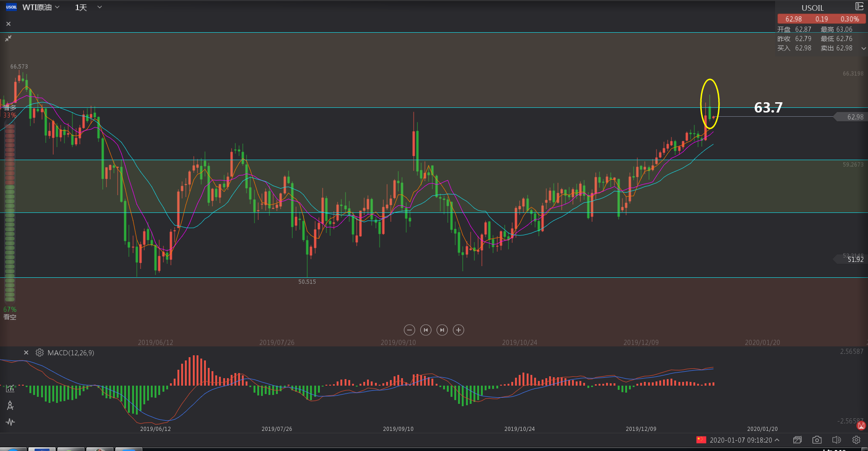This screenshot has width=868, height=451.
Task: Jump to the latest chart data
Action: pyautogui.click(x=442, y=330)
